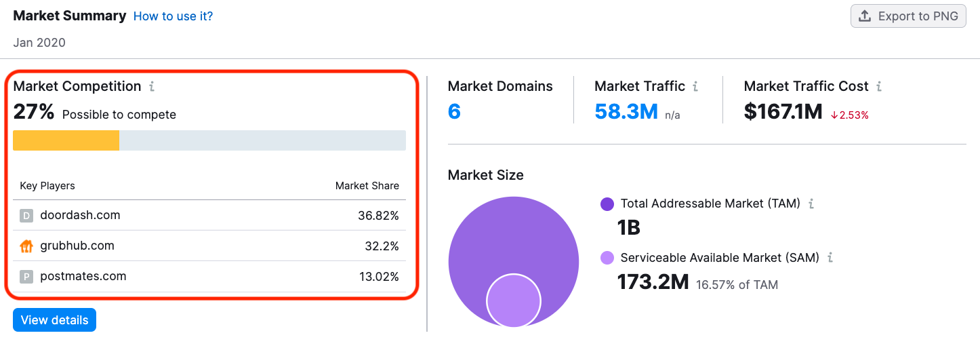The width and height of the screenshot is (980, 348).
Task: Click the Market Summary heading
Action: pyautogui.click(x=70, y=16)
